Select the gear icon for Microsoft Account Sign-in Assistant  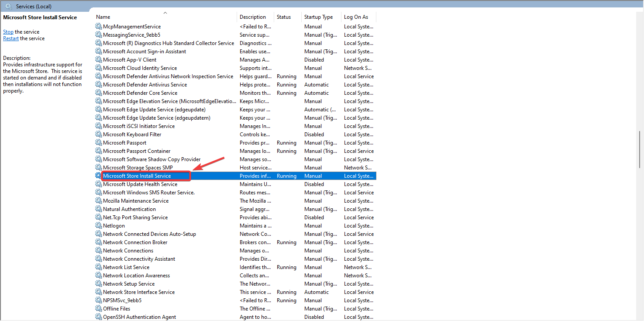pyautogui.click(x=99, y=52)
